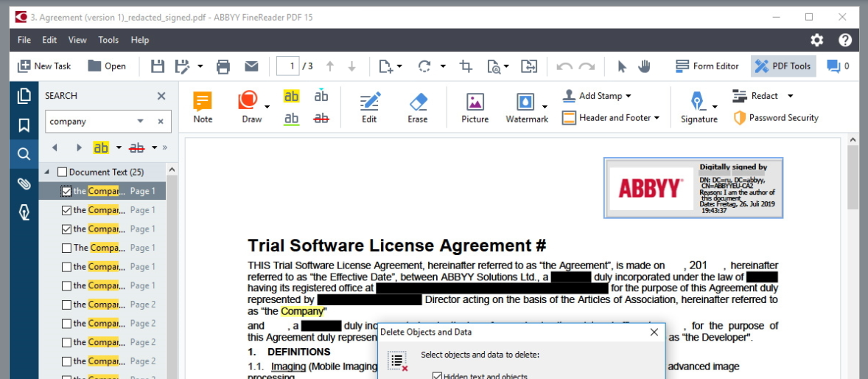Open the Watermark dropdown arrow
Screen dimensions: 868x379
545,107
